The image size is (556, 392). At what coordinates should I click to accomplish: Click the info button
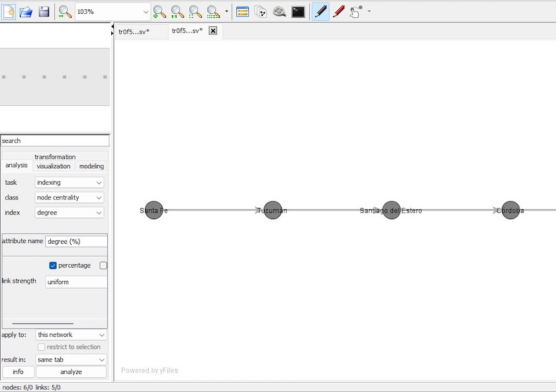tap(18, 371)
